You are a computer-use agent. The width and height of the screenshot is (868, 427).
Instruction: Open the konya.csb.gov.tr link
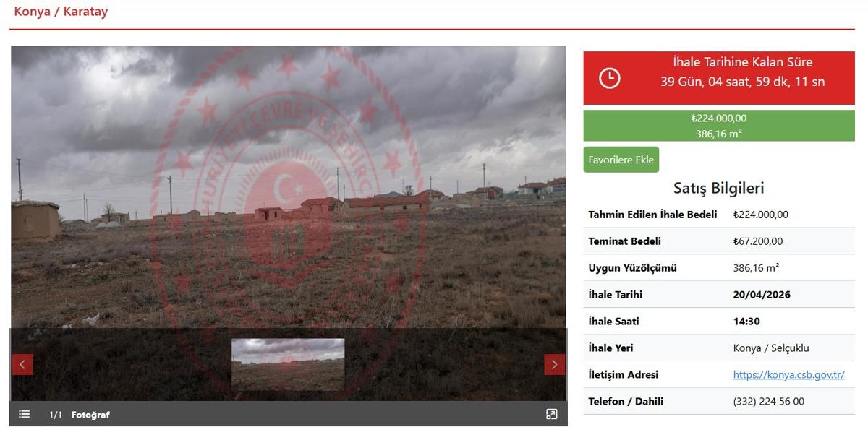[788, 374]
